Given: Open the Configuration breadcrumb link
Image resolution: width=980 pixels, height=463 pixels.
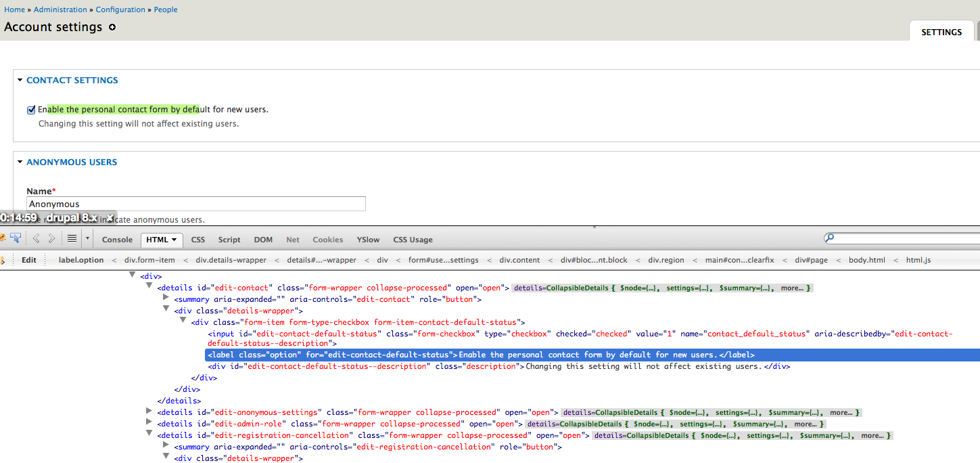Looking at the screenshot, I should point(120,9).
